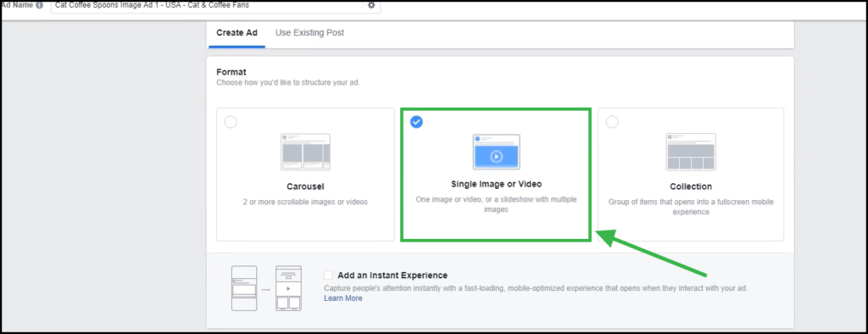The width and height of the screenshot is (868, 334).
Task: Switch to the Use Existing Post tab
Action: (x=309, y=33)
